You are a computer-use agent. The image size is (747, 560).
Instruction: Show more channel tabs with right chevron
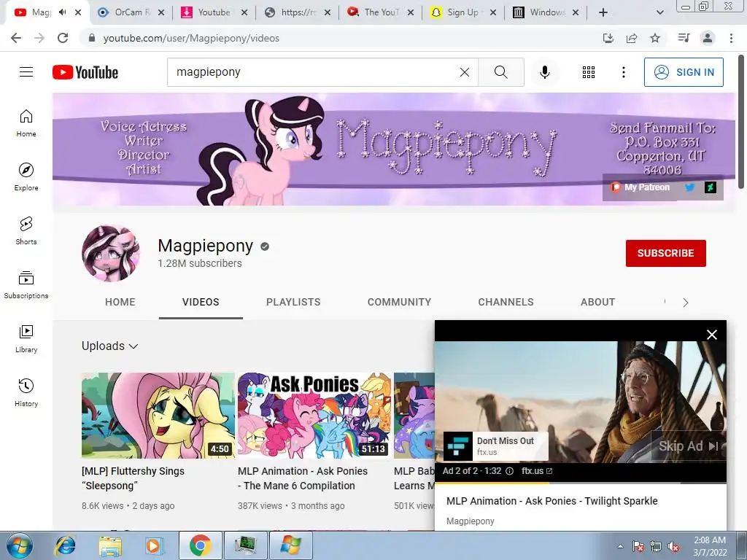[x=685, y=303]
